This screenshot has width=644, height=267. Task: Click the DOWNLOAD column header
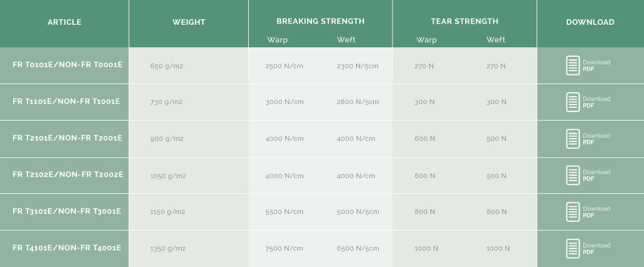[x=590, y=22]
